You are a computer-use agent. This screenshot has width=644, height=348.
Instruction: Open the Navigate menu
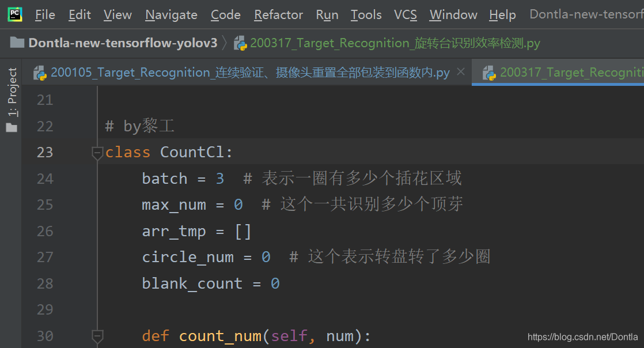point(171,14)
